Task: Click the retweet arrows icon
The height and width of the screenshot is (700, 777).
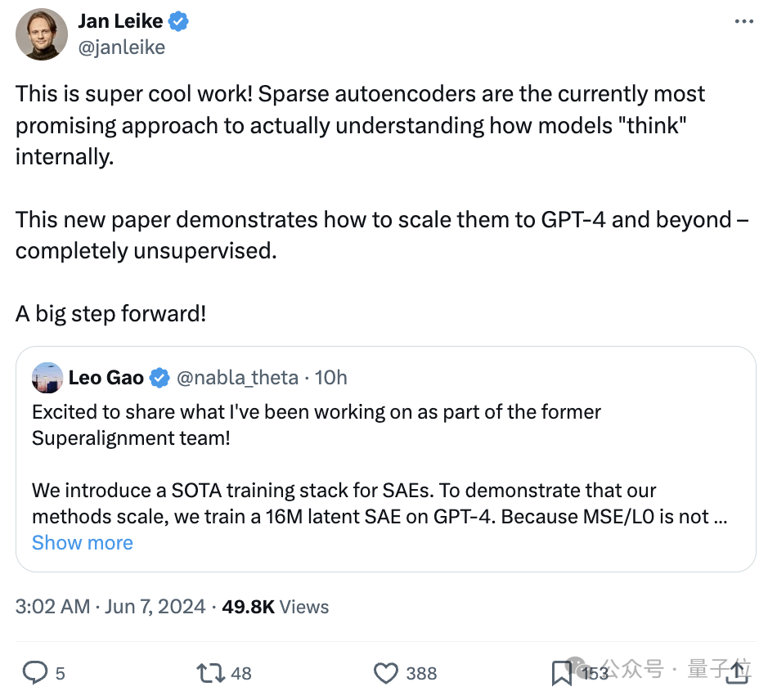Action: click(x=211, y=673)
